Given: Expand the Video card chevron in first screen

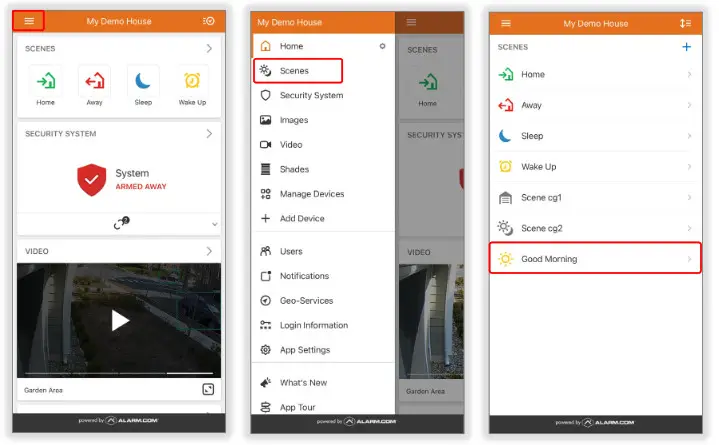Looking at the screenshot, I should (209, 251).
